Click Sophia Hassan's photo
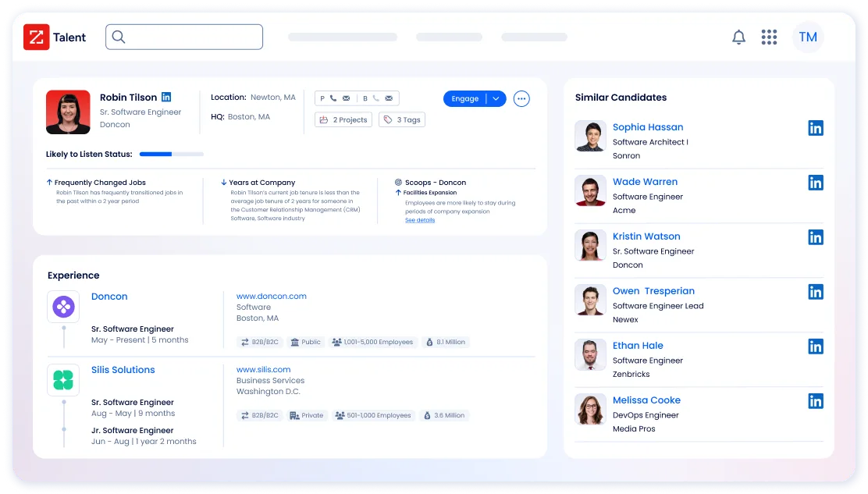868x494 pixels. [x=590, y=136]
